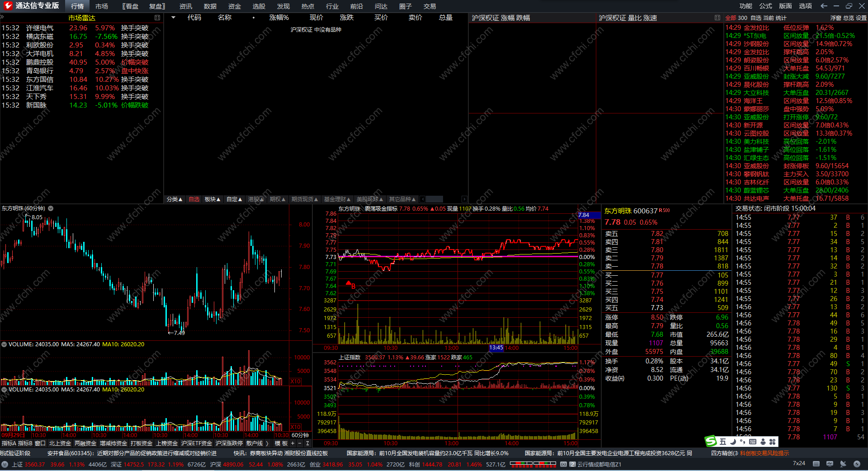Expand the 自定 custom dropdown

[234, 199]
